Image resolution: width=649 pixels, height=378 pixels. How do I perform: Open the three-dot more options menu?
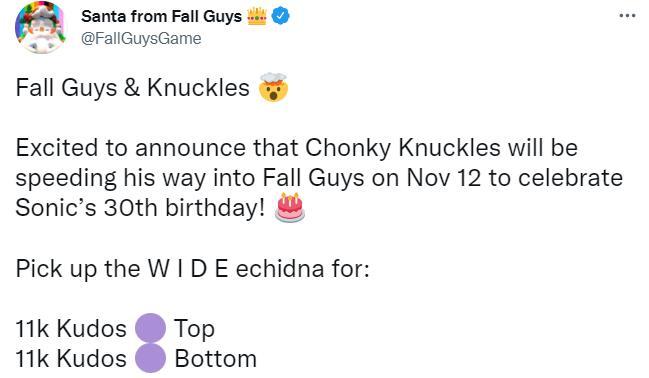pos(627,16)
